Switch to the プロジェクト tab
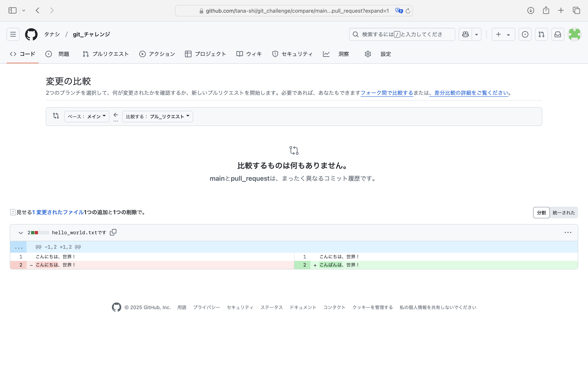 click(206, 54)
